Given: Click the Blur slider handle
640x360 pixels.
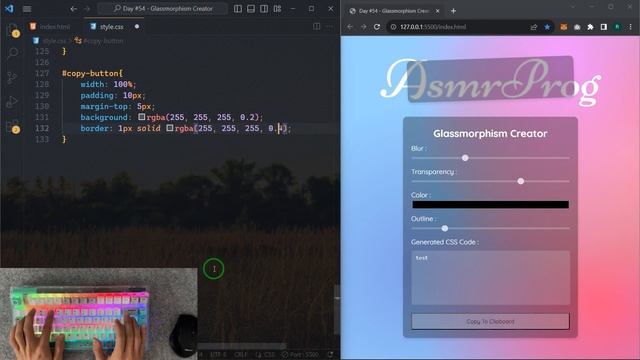Looking at the screenshot, I should [x=465, y=158].
